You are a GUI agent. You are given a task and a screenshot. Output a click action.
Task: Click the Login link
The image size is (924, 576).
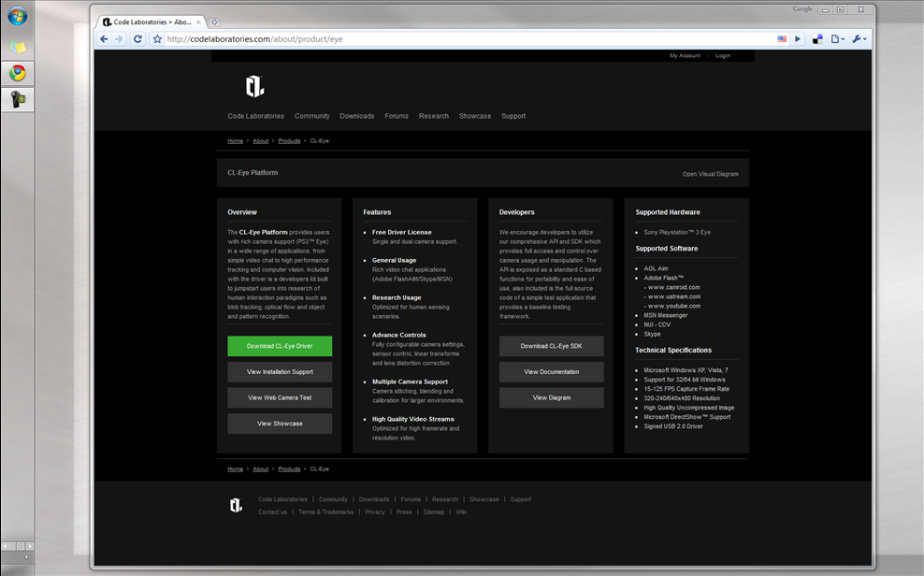(x=723, y=56)
